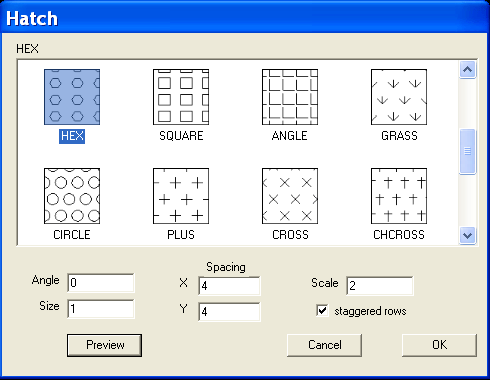Toggle the staggered rows checkbox
Viewport: 490px width, 380px height.
pos(322,310)
